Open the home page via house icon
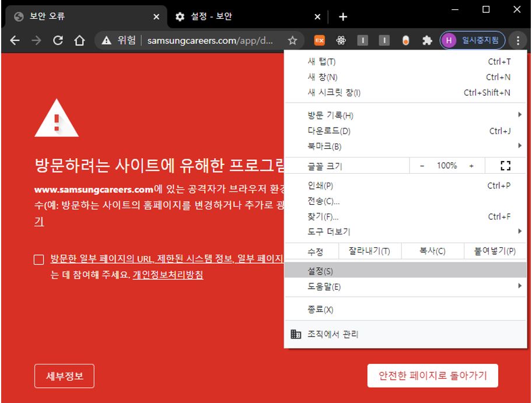The height and width of the screenshot is (403, 532). (79, 41)
